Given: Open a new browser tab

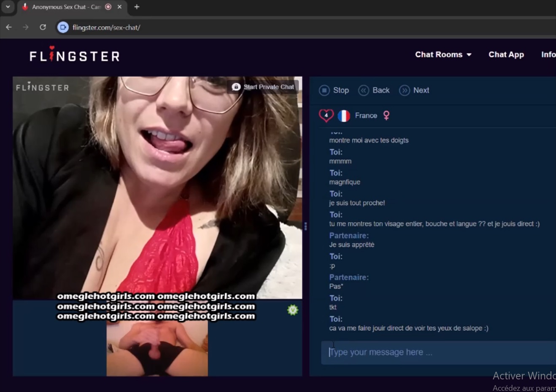Looking at the screenshot, I should coord(137,7).
